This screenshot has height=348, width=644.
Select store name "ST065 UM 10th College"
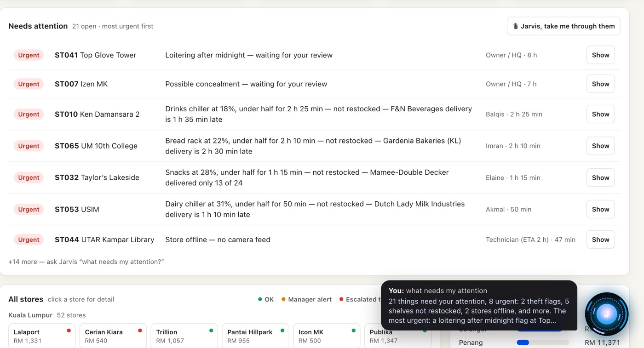point(96,146)
